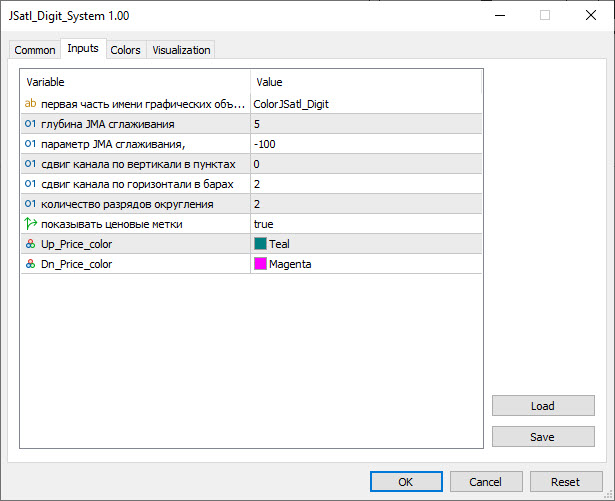The height and width of the screenshot is (501, 615).
Task: Click the Cancel button
Action: [486, 481]
